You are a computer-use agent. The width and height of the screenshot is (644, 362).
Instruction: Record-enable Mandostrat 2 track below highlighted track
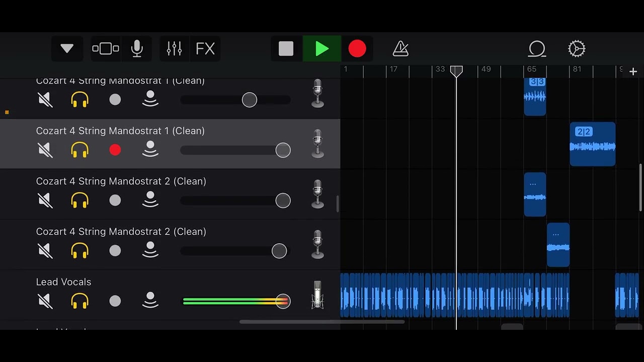click(x=115, y=200)
